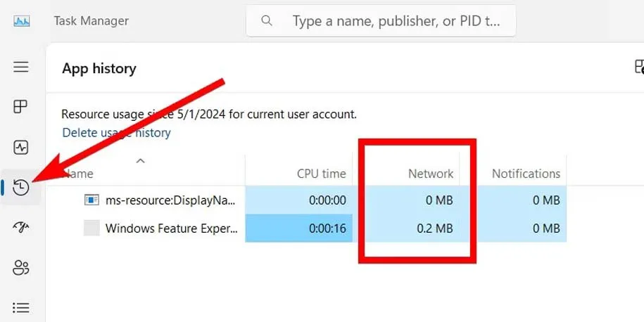Click the Windows Feature Experience row icon
The width and height of the screenshot is (644, 322).
click(x=91, y=228)
